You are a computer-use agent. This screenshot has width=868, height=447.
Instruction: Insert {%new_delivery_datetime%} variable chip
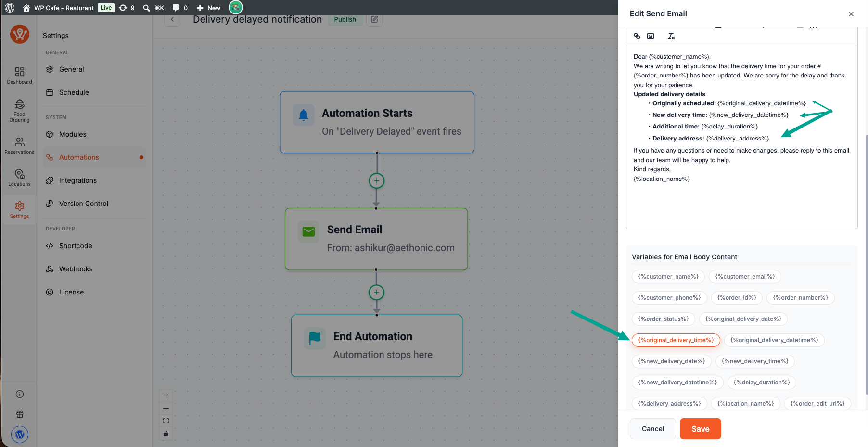click(x=677, y=383)
